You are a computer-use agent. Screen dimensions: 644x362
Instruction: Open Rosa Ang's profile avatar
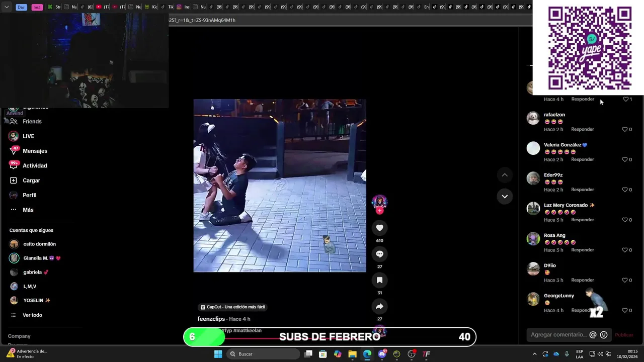coord(533,238)
